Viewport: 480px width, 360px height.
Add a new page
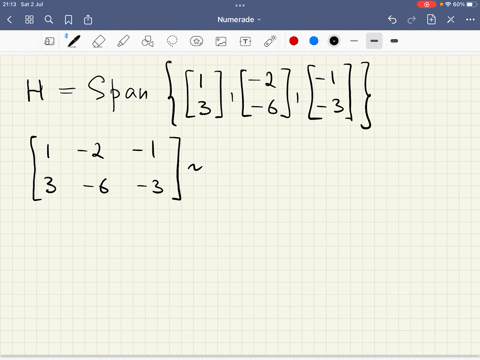click(431, 19)
